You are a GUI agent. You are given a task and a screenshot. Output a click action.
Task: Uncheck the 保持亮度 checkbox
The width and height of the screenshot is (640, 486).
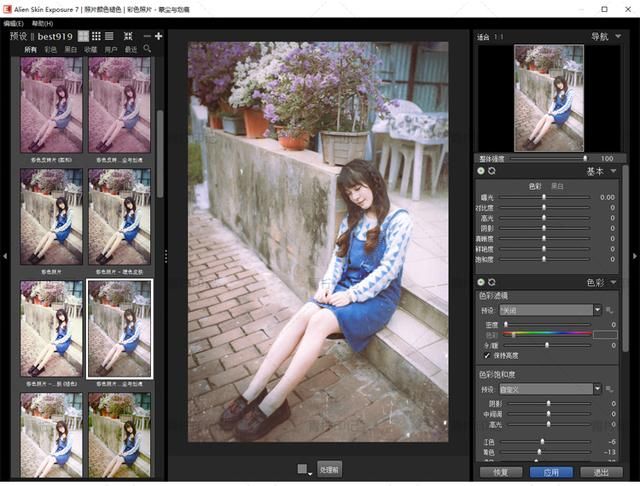pos(487,355)
